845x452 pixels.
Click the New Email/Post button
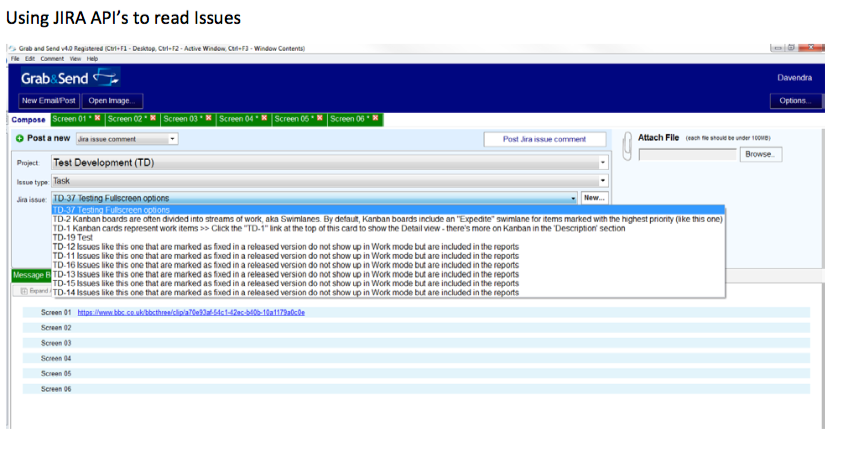click(49, 101)
